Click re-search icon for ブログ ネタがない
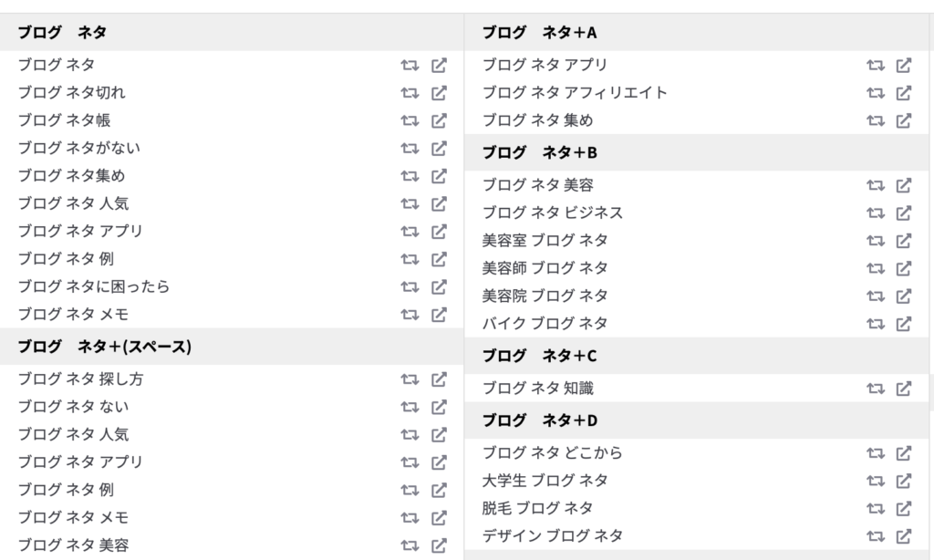Image resolution: width=934 pixels, height=560 pixels. (x=410, y=149)
